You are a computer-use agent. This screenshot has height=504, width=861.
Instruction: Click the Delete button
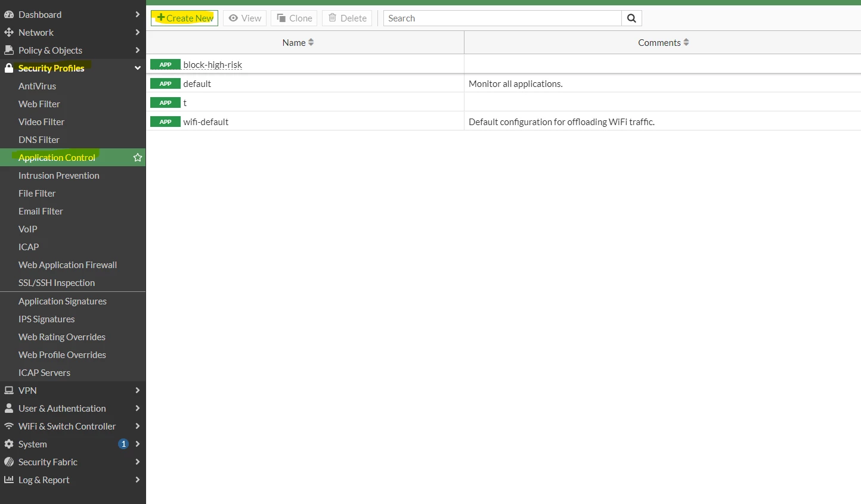[x=347, y=18]
